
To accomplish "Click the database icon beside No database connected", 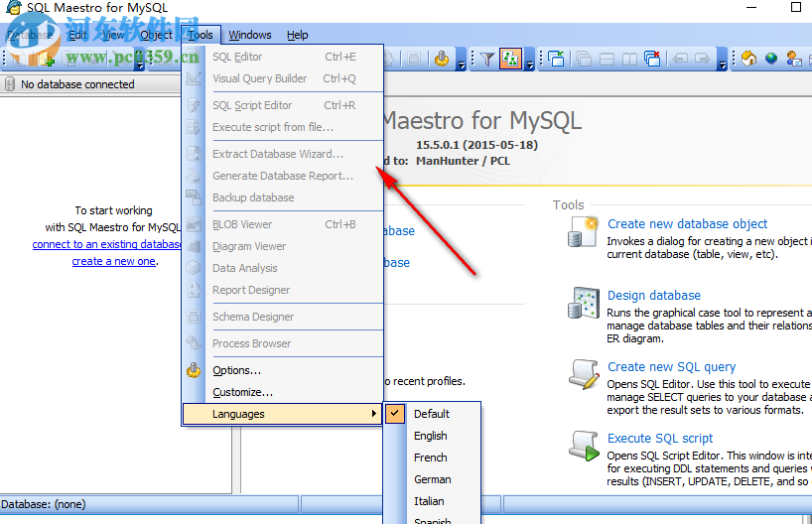I will coord(9,84).
